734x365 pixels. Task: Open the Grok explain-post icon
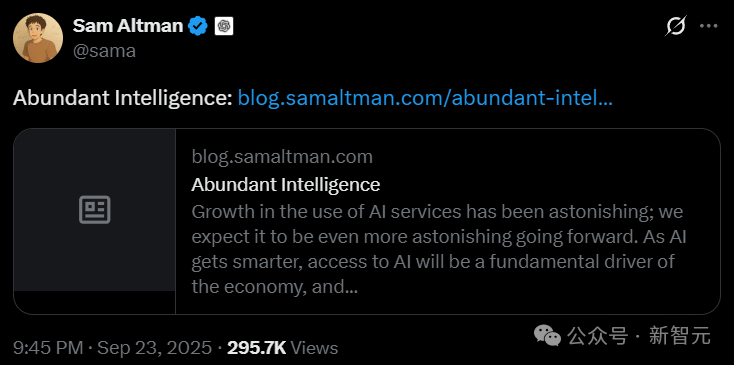point(676,26)
